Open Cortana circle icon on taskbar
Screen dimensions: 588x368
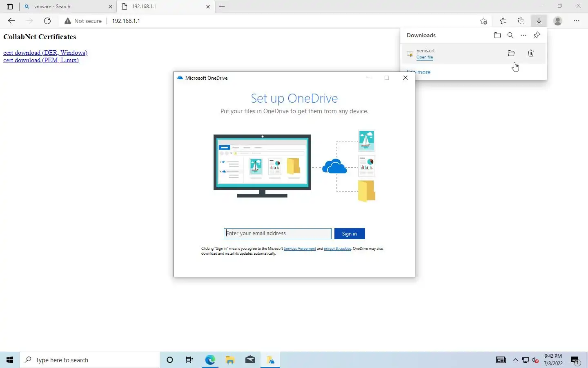click(x=170, y=360)
